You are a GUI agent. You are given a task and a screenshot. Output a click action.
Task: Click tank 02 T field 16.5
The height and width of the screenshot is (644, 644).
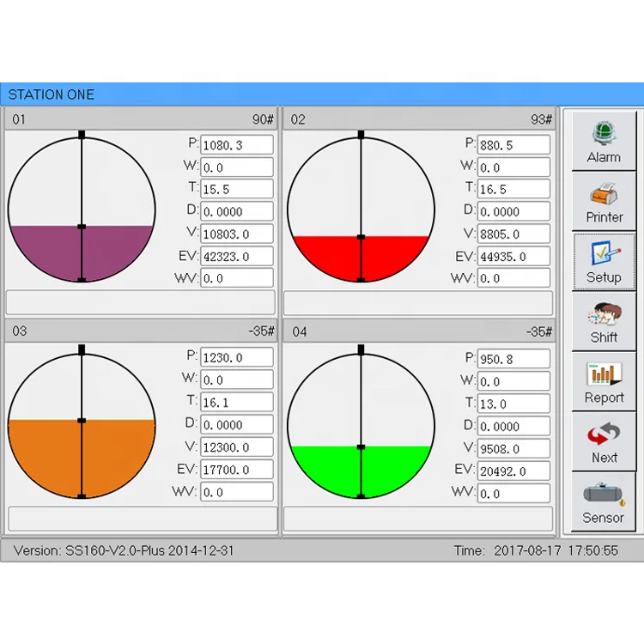(x=513, y=190)
